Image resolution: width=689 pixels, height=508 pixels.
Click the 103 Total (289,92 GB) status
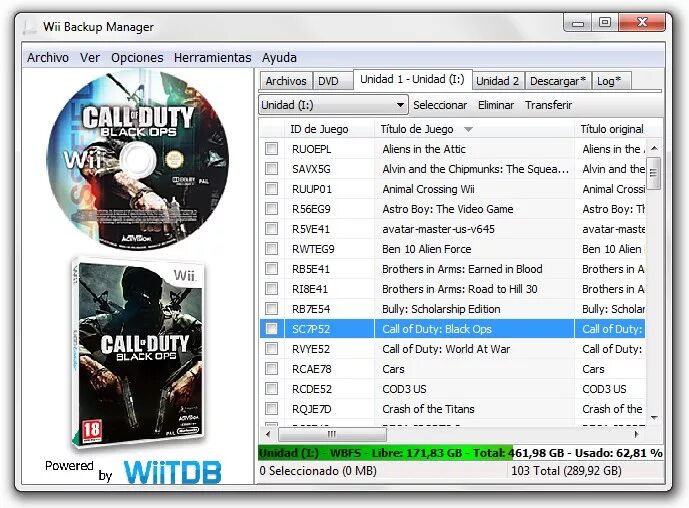tap(566, 471)
